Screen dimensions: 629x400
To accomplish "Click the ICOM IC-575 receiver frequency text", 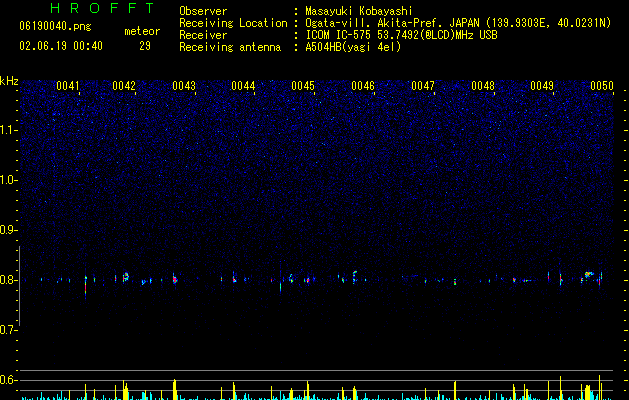I will (x=401, y=35).
